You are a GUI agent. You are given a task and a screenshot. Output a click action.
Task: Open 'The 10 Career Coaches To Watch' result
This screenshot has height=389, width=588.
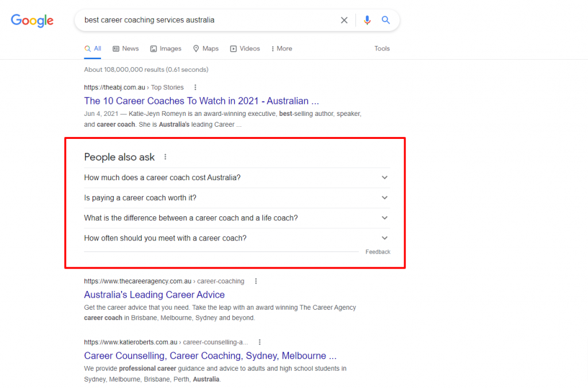(201, 101)
